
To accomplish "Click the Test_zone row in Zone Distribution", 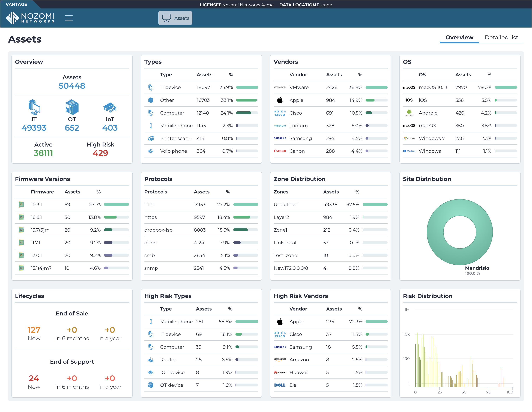I will click(331, 255).
